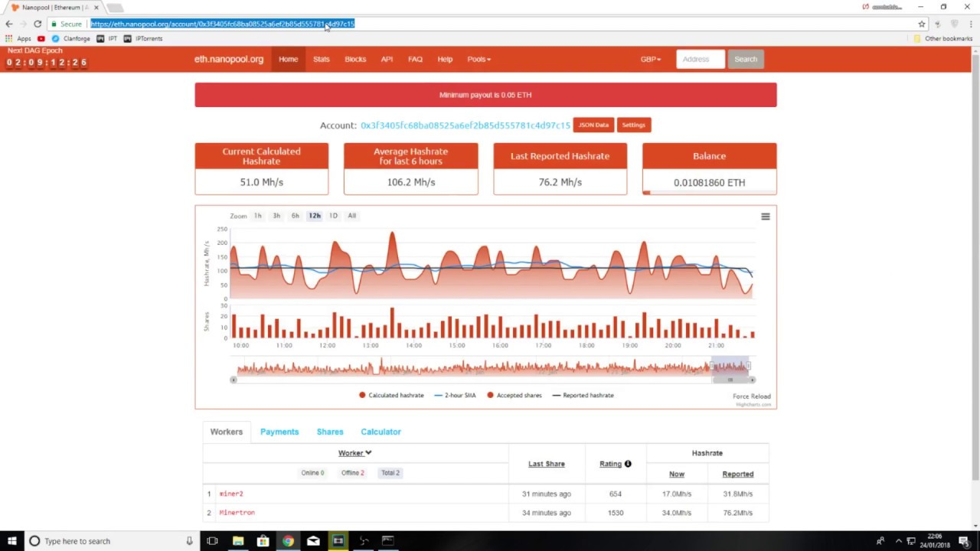Open the YouTube bookmark icon
980x551 pixels.
coord(41,38)
